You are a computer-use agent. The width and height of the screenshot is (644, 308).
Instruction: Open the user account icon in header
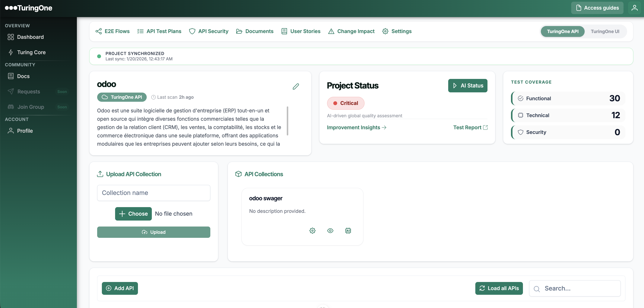click(635, 8)
